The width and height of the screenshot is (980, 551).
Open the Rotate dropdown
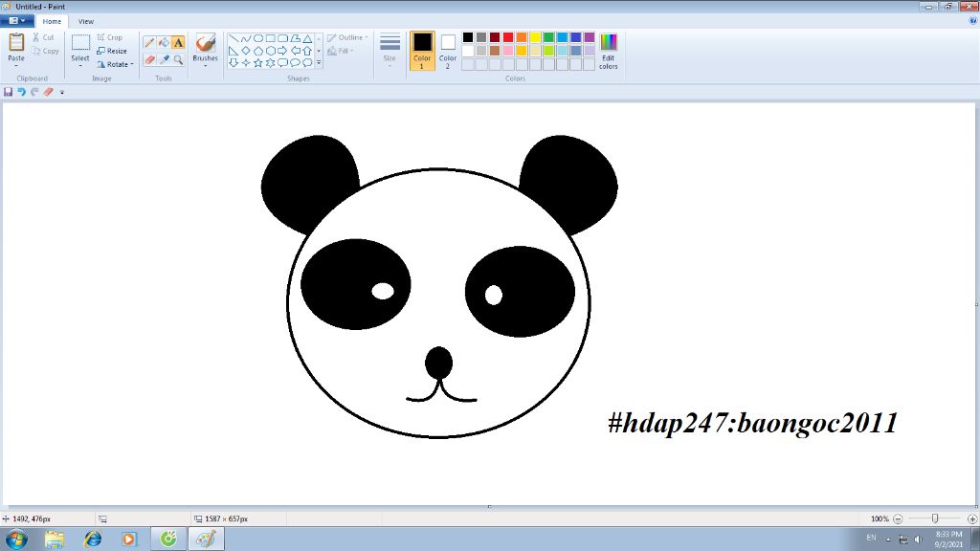(x=115, y=64)
